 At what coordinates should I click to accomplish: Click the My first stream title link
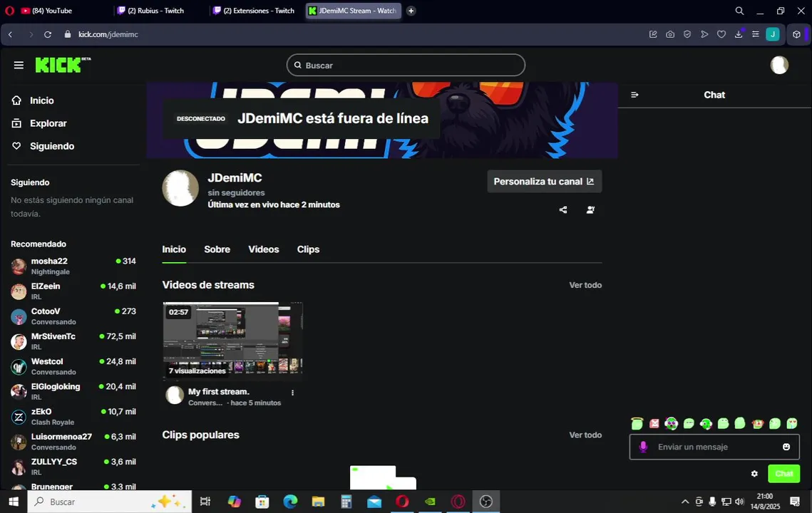click(x=219, y=392)
